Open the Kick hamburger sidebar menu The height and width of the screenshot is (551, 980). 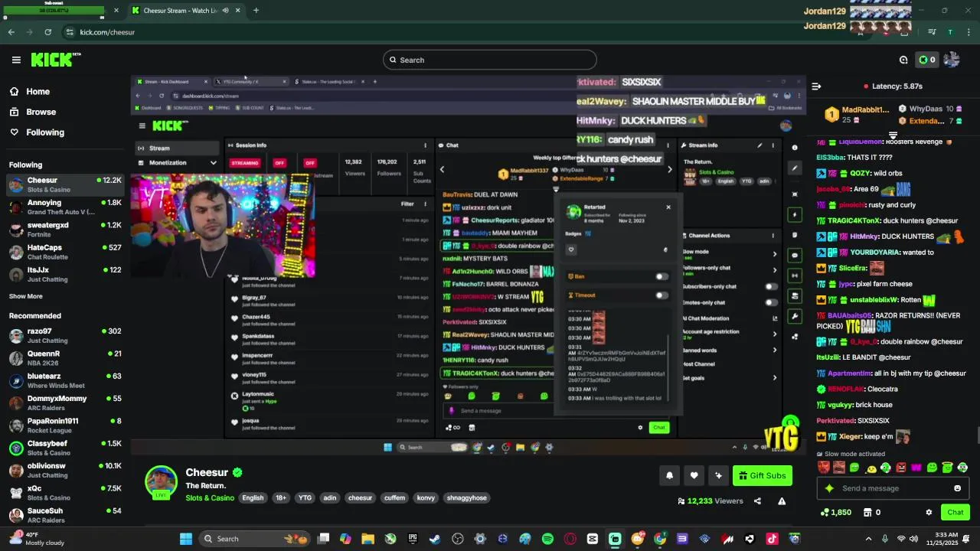16,60
